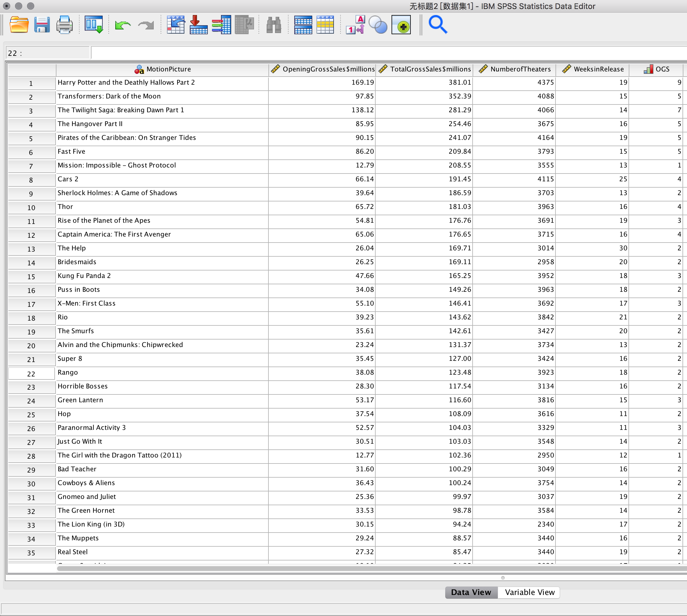This screenshot has width=687, height=616.
Task: Toggle Value Labels display icon
Action: [355, 25]
